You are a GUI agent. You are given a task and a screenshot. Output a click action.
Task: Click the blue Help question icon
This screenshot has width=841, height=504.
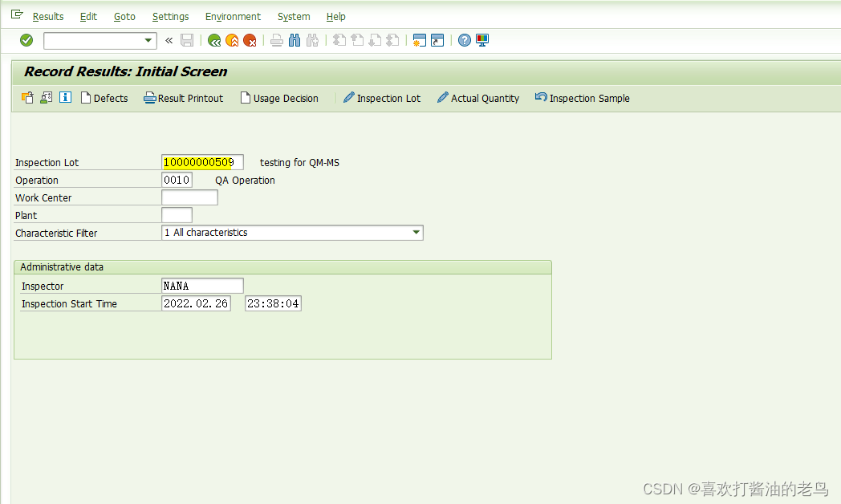(x=465, y=40)
